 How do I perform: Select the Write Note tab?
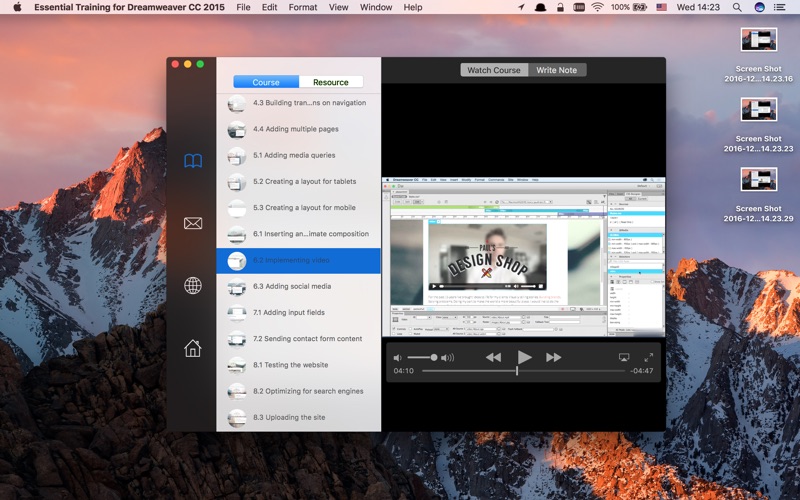tap(557, 70)
